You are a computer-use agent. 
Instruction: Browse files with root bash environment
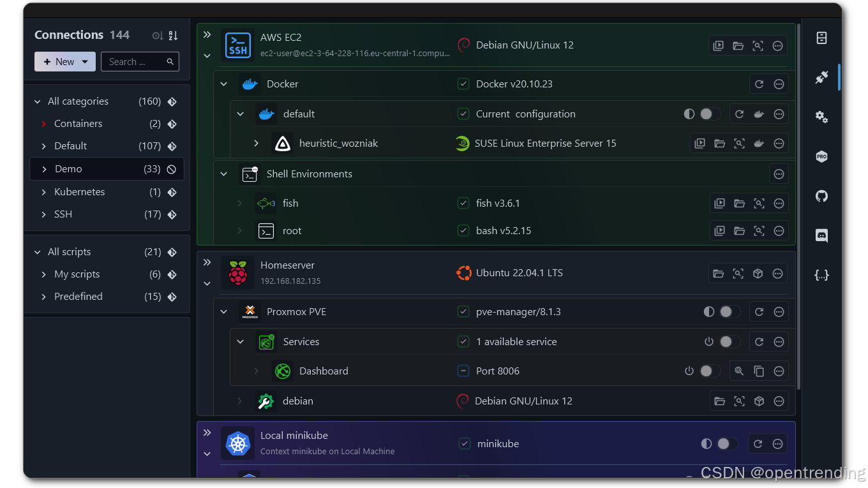[739, 231]
